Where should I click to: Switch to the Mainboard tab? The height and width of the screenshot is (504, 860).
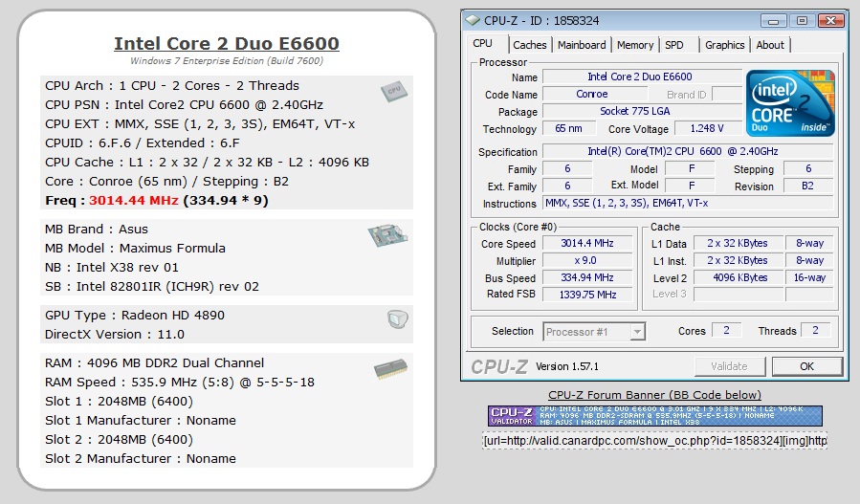pyautogui.click(x=582, y=45)
